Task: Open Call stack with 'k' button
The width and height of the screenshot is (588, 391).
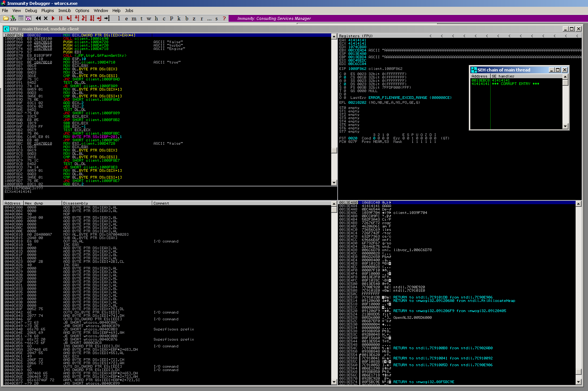Action: 179,18
